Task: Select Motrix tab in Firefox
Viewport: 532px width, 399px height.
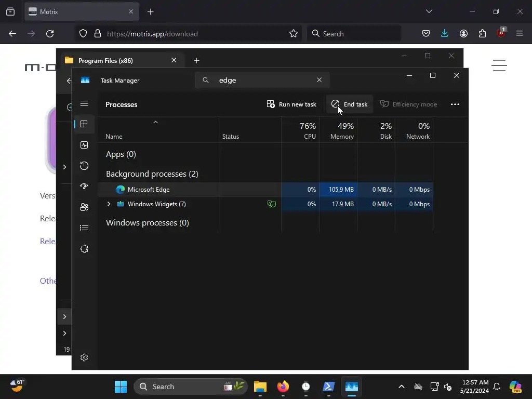Action: pyautogui.click(x=82, y=11)
